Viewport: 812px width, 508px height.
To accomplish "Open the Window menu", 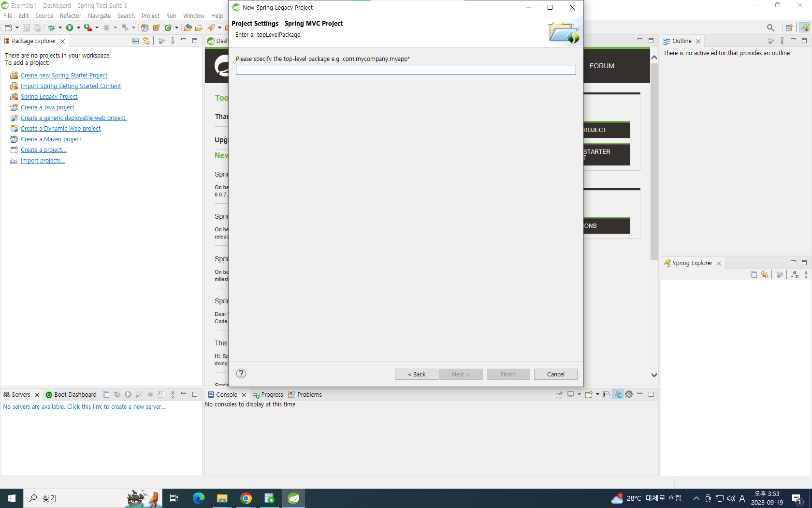I will pyautogui.click(x=194, y=16).
